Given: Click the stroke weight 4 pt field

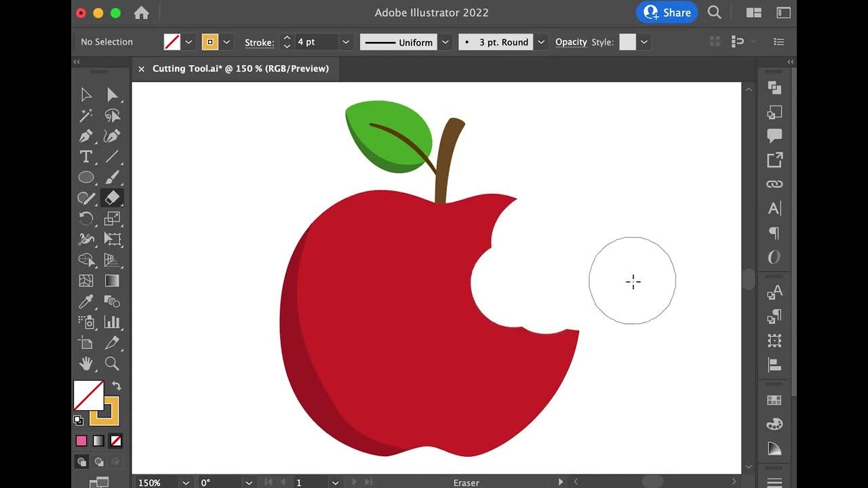Looking at the screenshot, I should 317,42.
